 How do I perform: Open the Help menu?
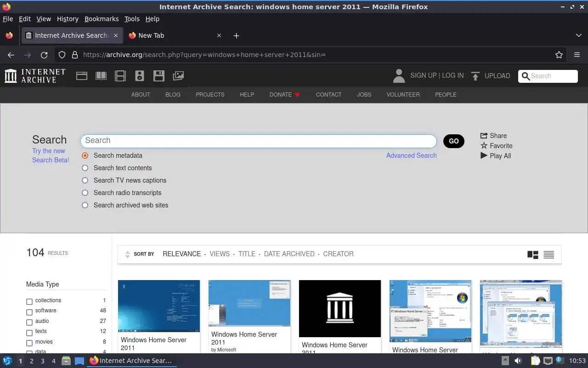pyautogui.click(x=152, y=19)
